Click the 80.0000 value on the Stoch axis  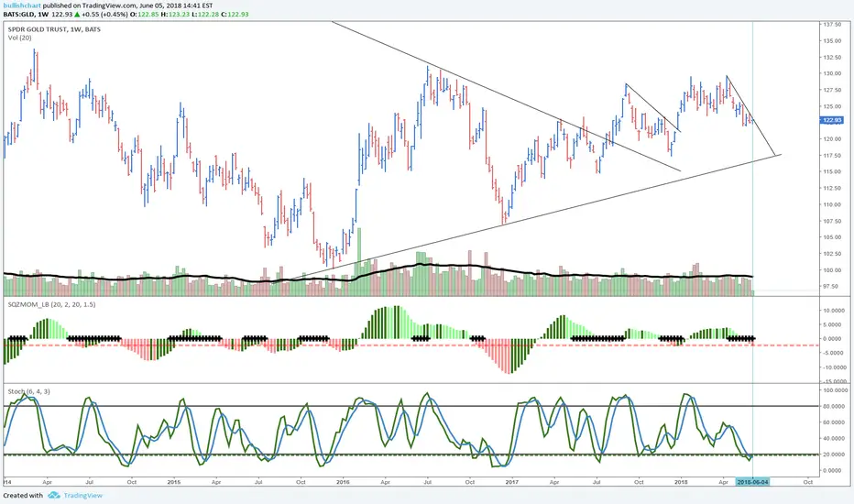point(833,407)
